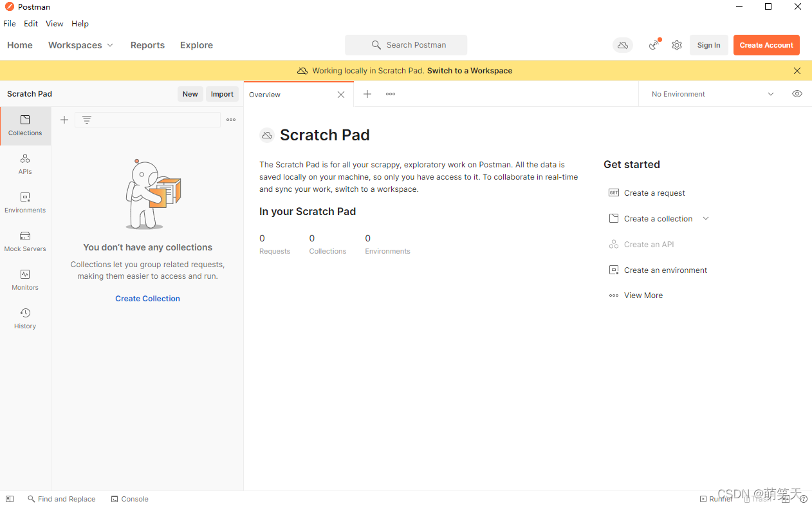This screenshot has height=506, width=812.
Task: Click Create a request
Action: click(x=647, y=193)
